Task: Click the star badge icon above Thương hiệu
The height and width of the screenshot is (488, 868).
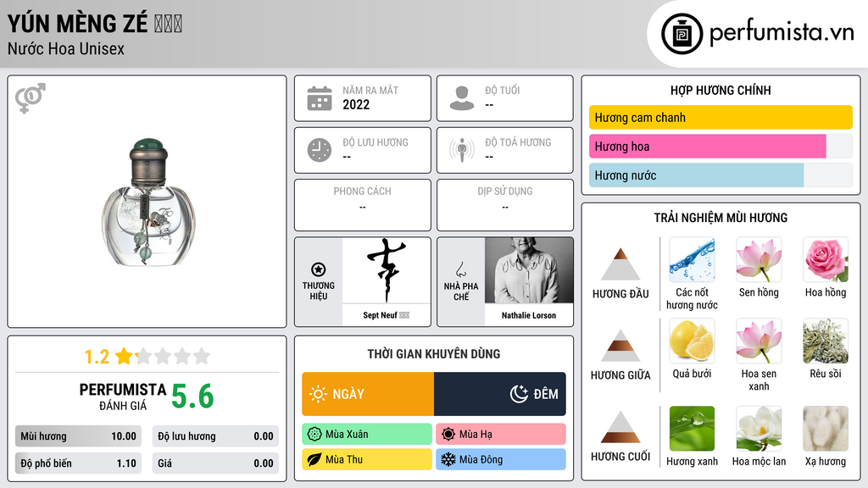Action: tap(319, 269)
